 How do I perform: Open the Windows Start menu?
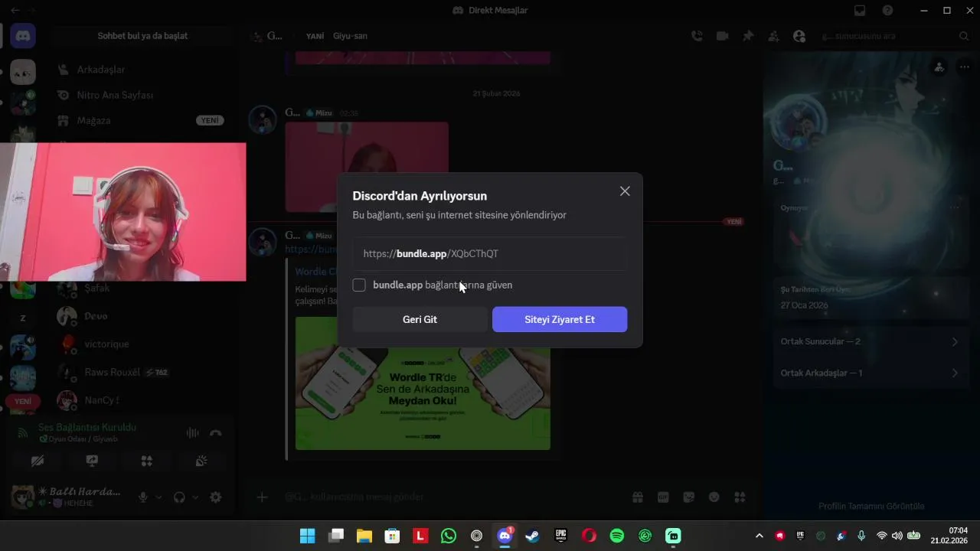(x=307, y=536)
